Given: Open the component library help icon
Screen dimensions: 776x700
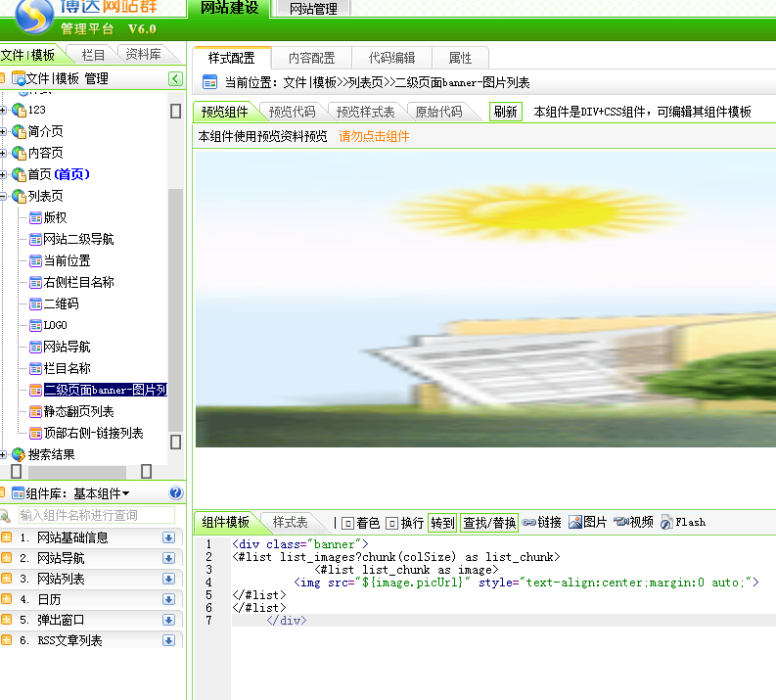Looking at the screenshot, I should pyautogui.click(x=175, y=493).
